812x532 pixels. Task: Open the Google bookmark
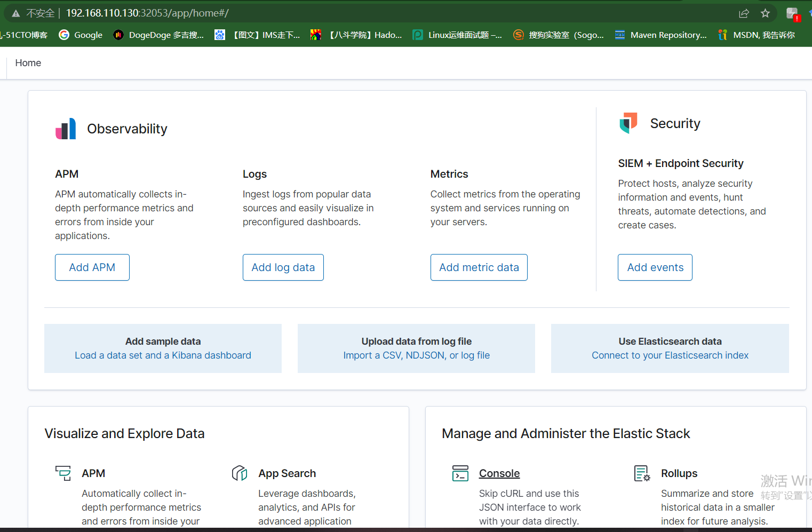81,35
